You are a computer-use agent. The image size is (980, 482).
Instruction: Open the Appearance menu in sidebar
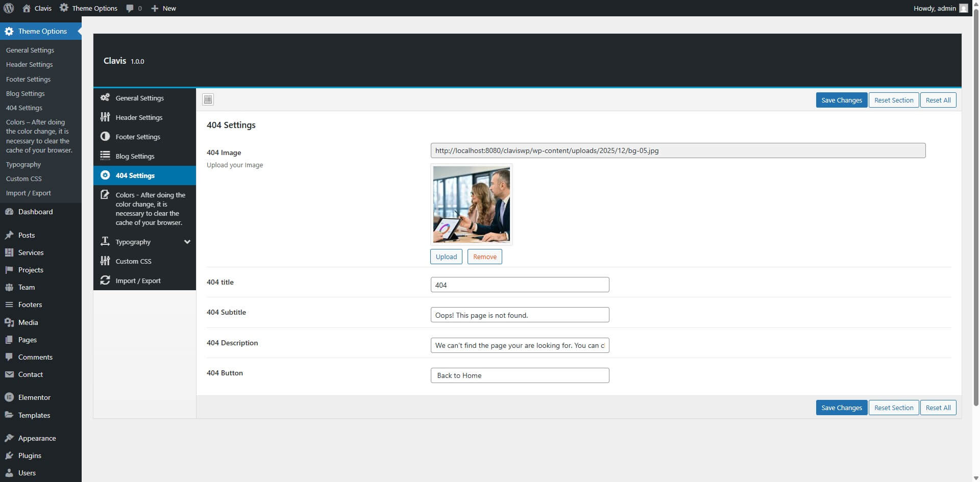[37, 438]
